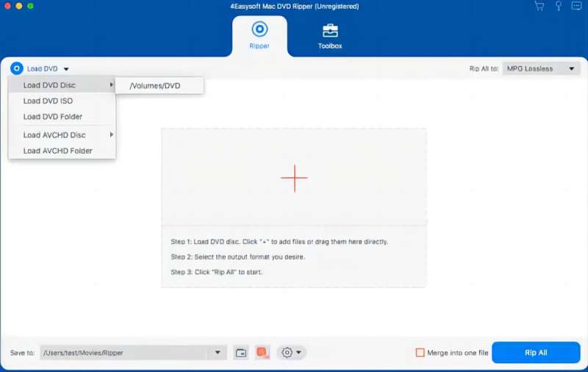Choose Load DVD ISO option
Viewport: 588px width, 372px height.
point(62,101)
